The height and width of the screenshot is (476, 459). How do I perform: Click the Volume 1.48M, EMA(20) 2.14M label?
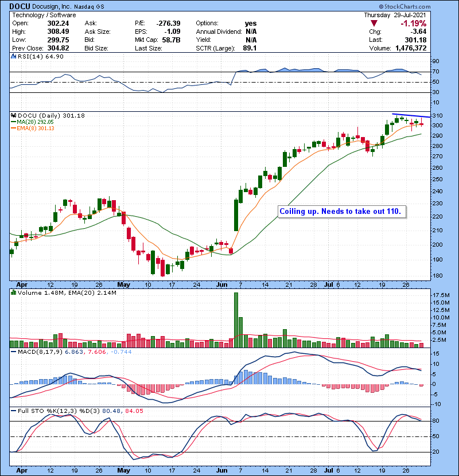67,292
